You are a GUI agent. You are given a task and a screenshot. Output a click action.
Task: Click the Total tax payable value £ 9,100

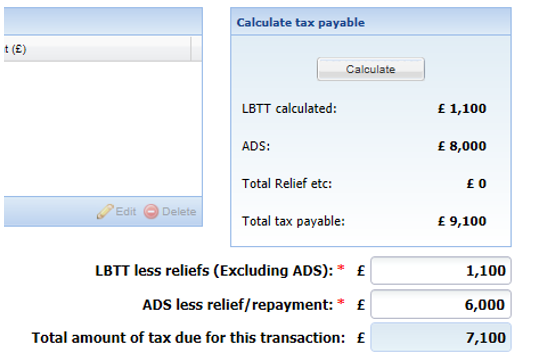pyautogui.click(x=462, y=221)
